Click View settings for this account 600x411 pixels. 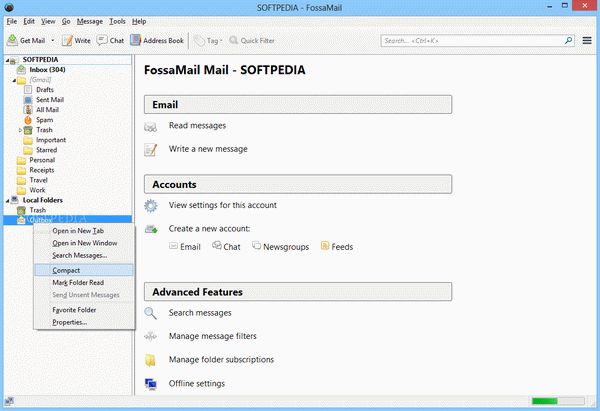pyautogui.click(x=222, y=205)
